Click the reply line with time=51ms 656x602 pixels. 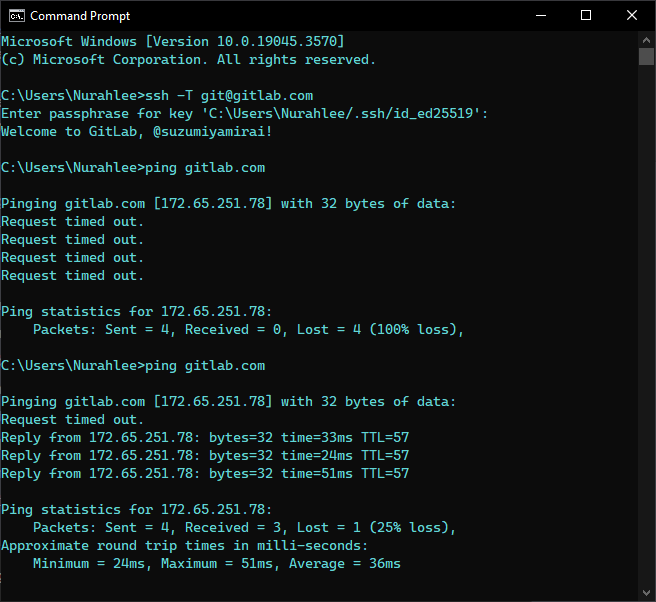(205, 473)
